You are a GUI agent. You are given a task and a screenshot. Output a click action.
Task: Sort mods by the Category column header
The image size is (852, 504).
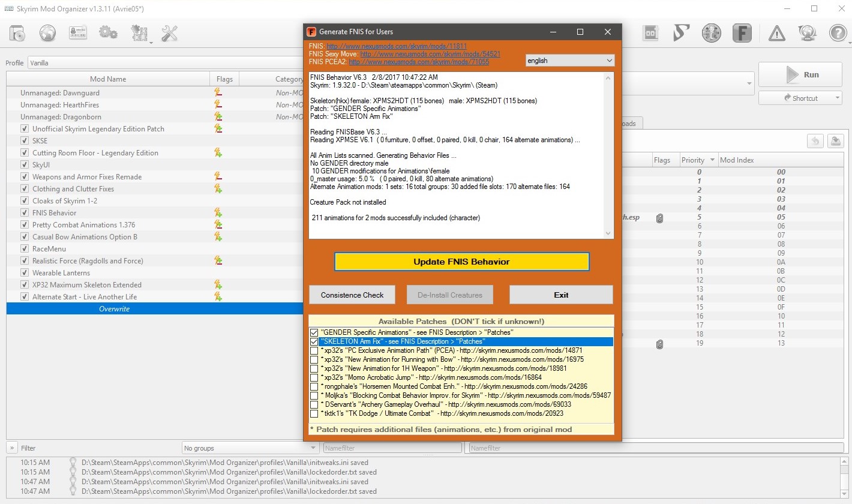[x=272, y=79]
